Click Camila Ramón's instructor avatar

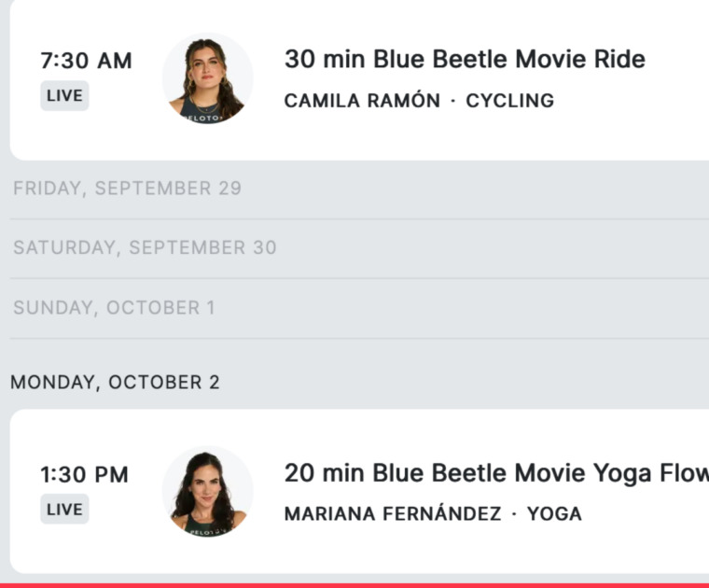point(207,78)
